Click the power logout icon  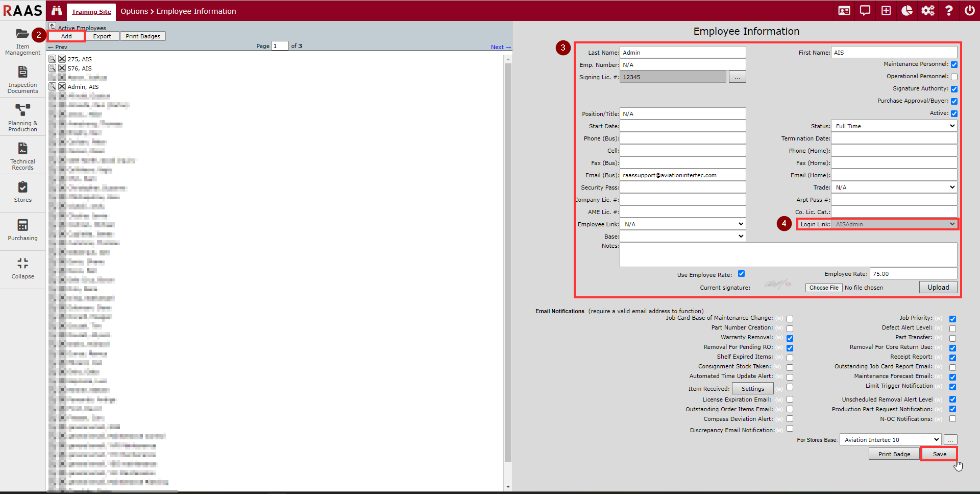tap(969, 11)
